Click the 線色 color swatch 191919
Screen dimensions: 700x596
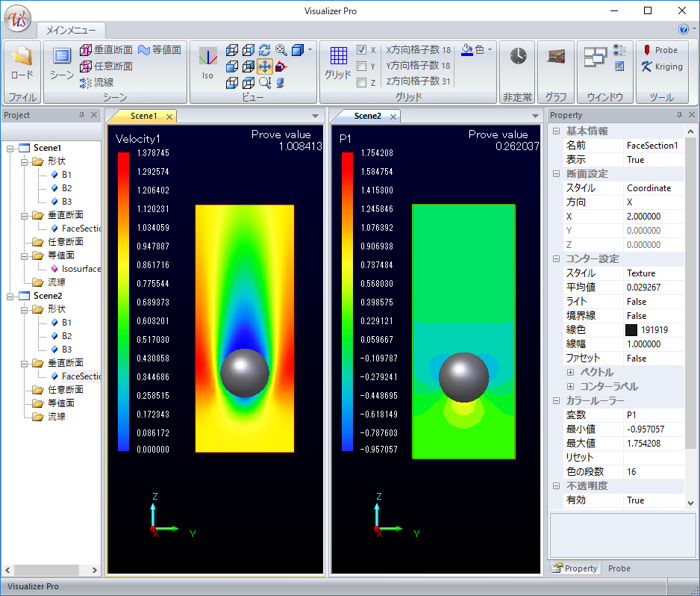(631, 329)
